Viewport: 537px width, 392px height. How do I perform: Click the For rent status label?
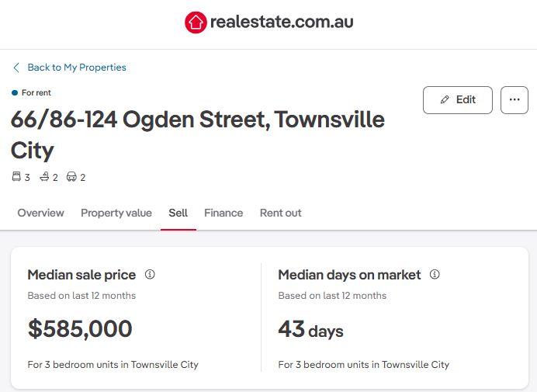(36, 93)
